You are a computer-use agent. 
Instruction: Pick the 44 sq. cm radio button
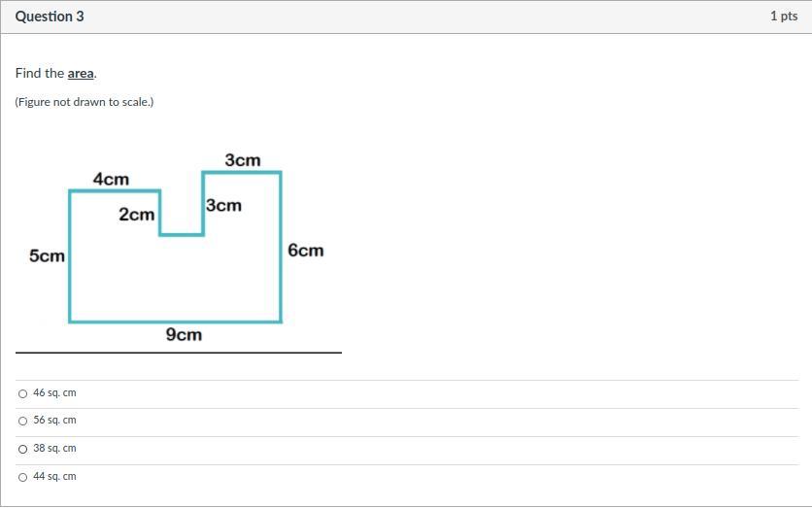pos(22,477)
